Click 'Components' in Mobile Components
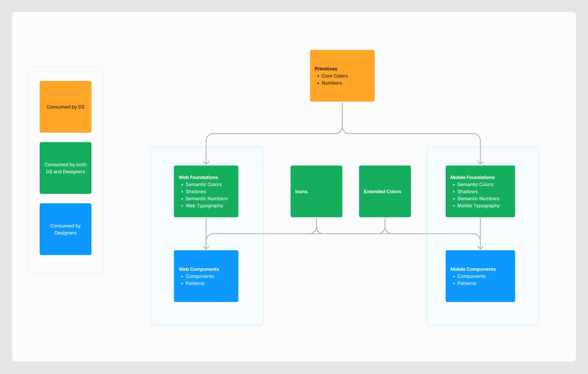 tap(472, 276)
